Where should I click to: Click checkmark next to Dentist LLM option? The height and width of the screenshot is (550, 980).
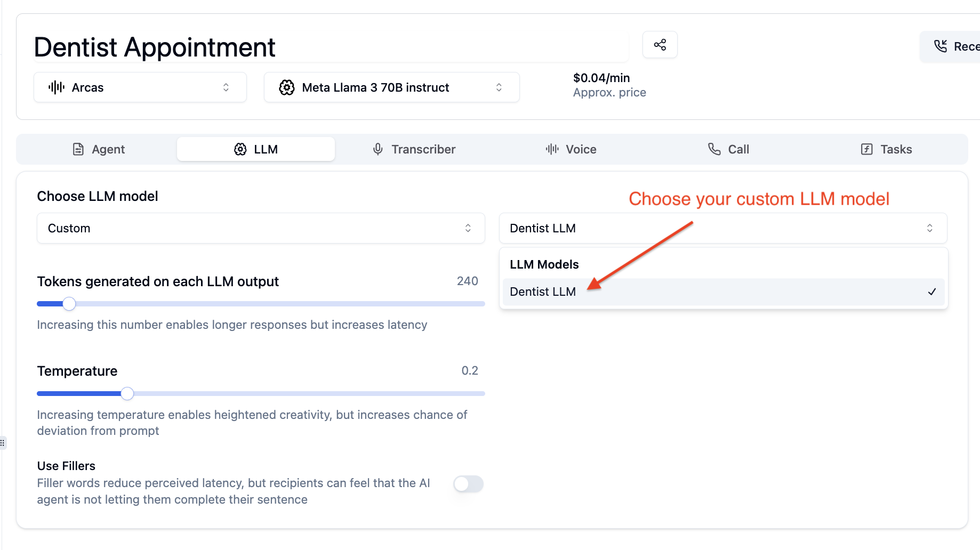(932, 292)
